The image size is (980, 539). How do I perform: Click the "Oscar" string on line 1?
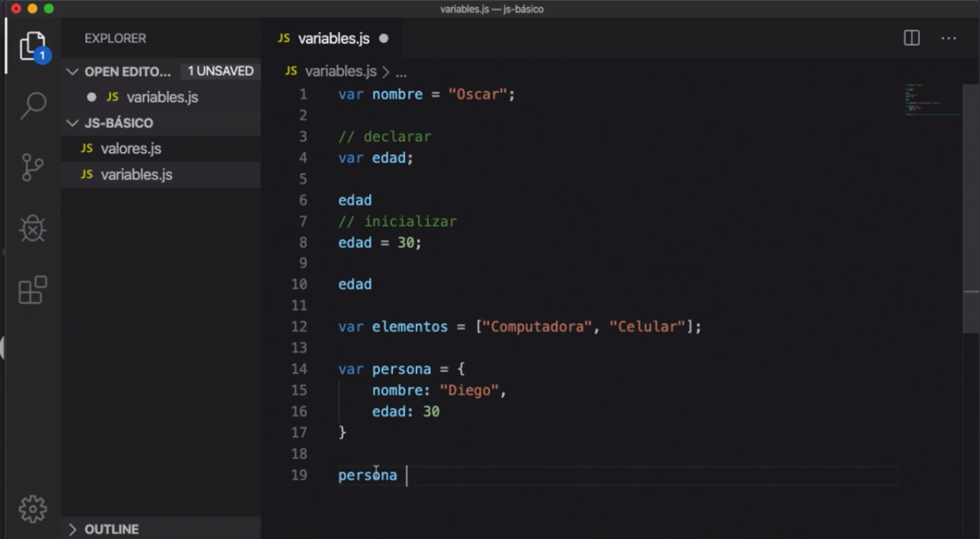click(x=478, y=95)
